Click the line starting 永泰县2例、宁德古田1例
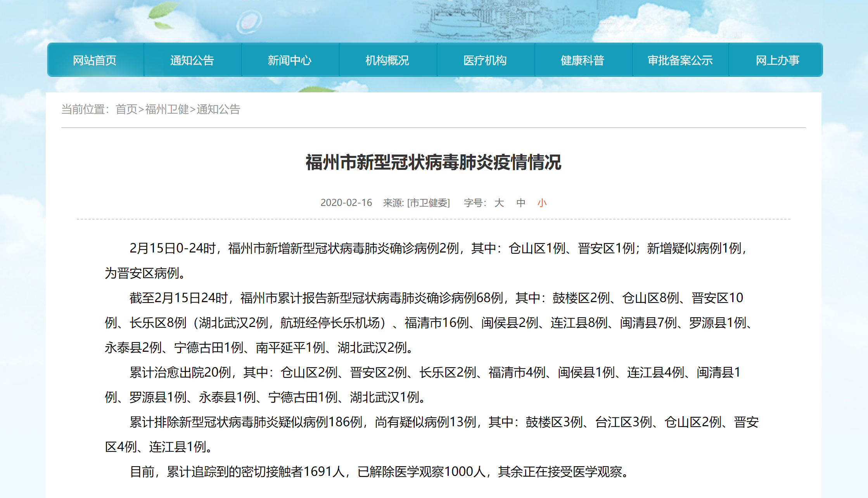 259,348
